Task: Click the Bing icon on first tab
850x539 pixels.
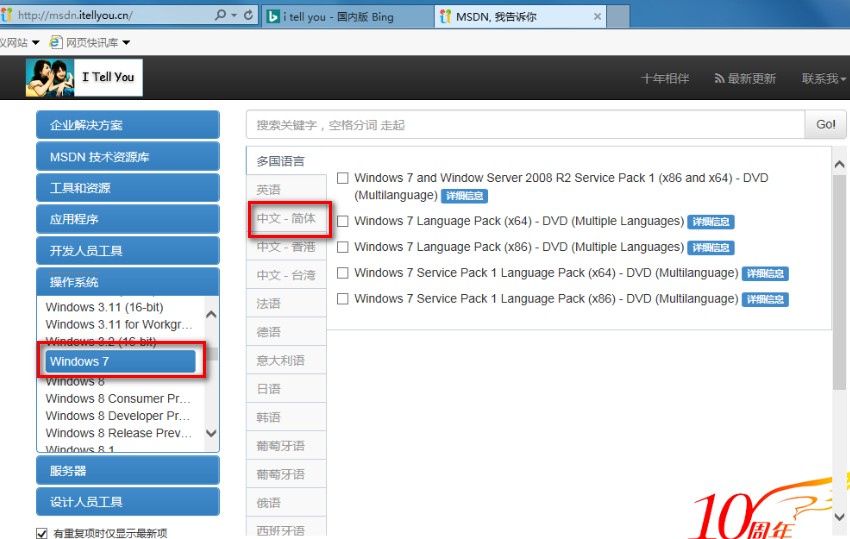Action: click(273, 17)
